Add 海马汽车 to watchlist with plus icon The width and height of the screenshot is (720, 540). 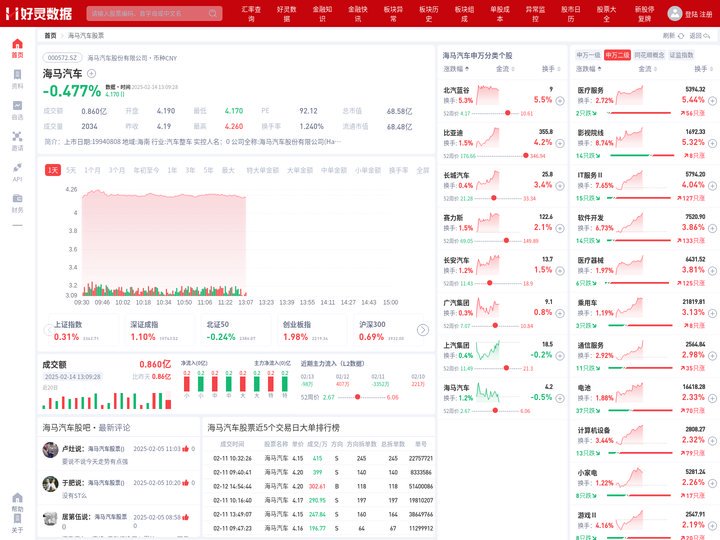[x=91, y=73]
